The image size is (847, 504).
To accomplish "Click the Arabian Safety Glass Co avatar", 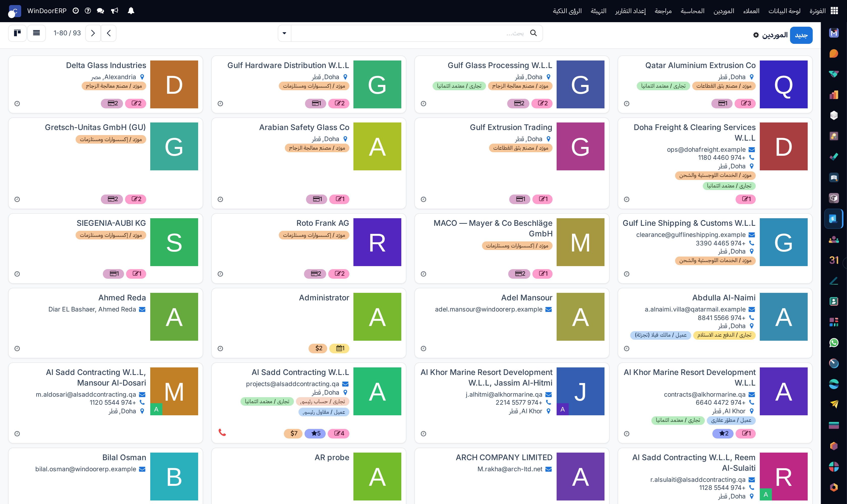I will click(x=377, y=146).
